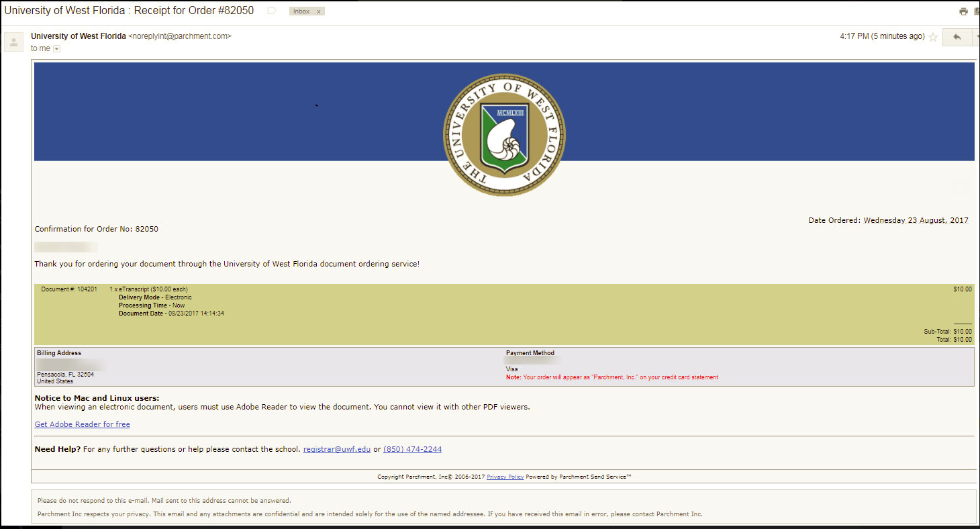Viewport: 980px width, 529px height.
Task: Click 'United States' in billing address
Action: click(56, 381)
